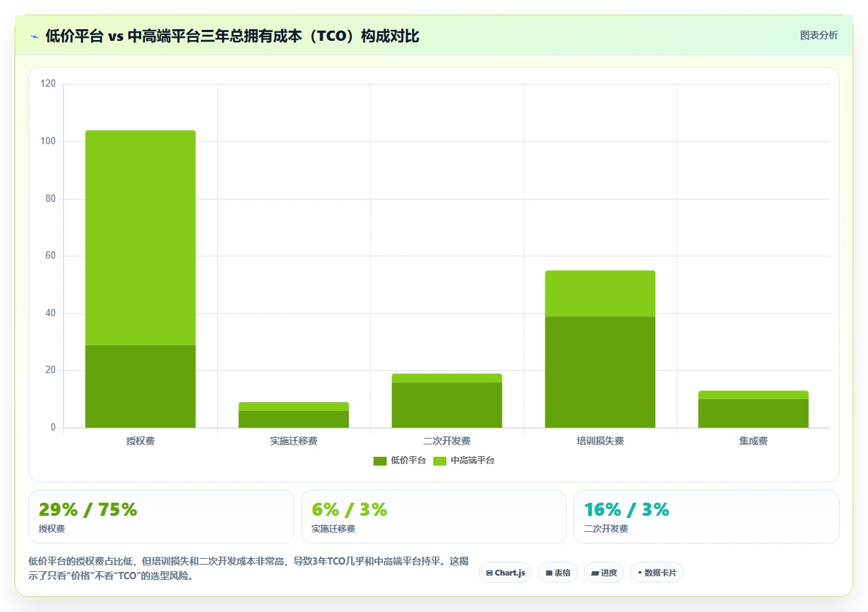Select the 表格 tag
Image resolution: width=868 pixels, height=612 pixels.
click(558, 573)
